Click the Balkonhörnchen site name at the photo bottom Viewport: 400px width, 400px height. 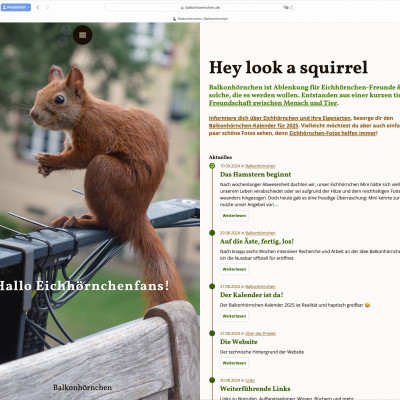[82, 387]
